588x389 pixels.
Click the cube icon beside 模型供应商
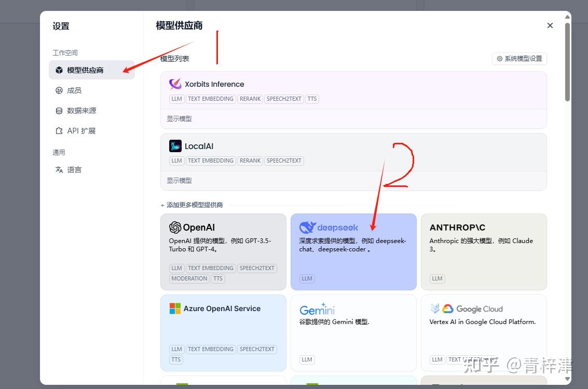tap(59, 70)
